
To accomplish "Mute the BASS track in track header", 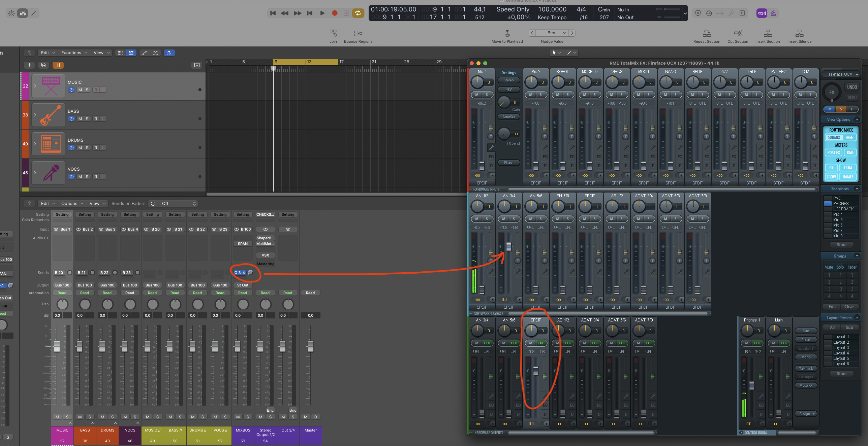I will pyautogui.click(x=80, y=118).
